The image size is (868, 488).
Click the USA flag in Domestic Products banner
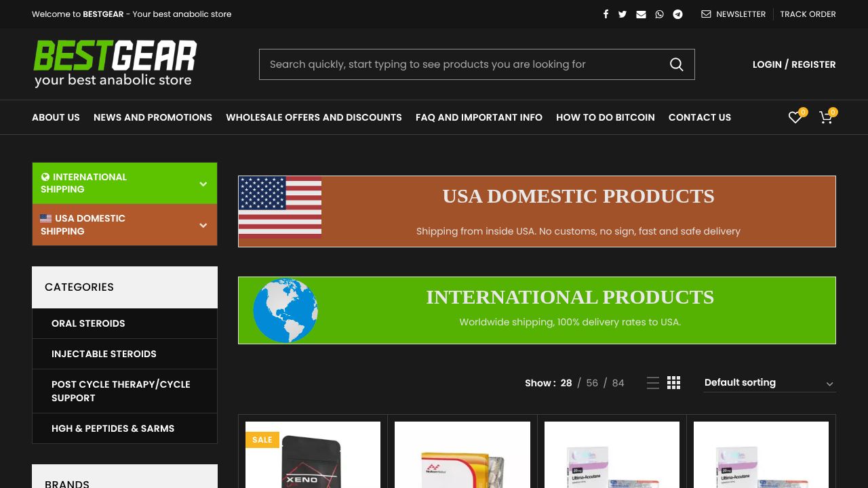point(280,207)
